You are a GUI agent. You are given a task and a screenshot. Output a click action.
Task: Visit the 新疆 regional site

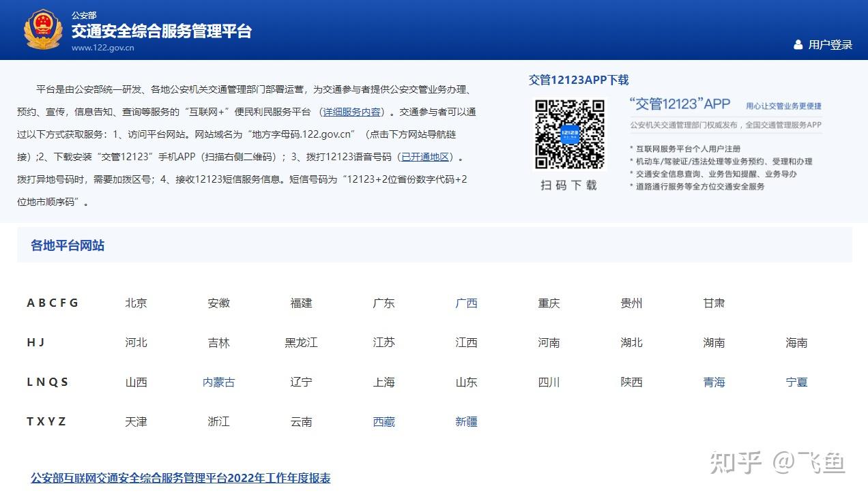466,422
